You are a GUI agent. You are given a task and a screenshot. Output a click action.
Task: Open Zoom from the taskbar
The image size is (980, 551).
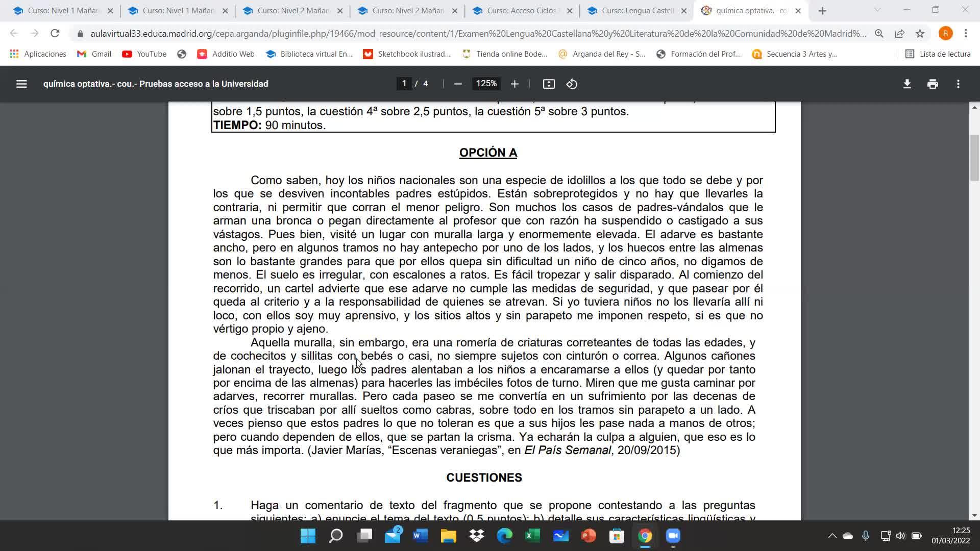(673, 536)
